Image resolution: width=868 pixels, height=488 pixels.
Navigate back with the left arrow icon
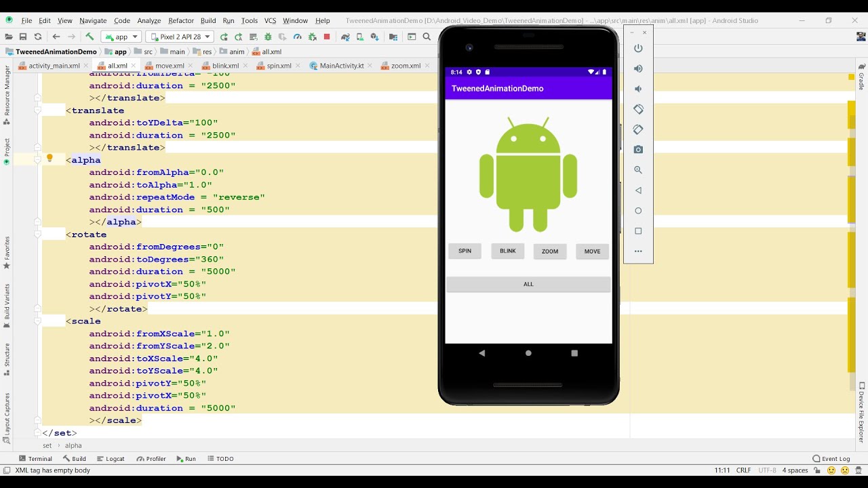point(56,37)
